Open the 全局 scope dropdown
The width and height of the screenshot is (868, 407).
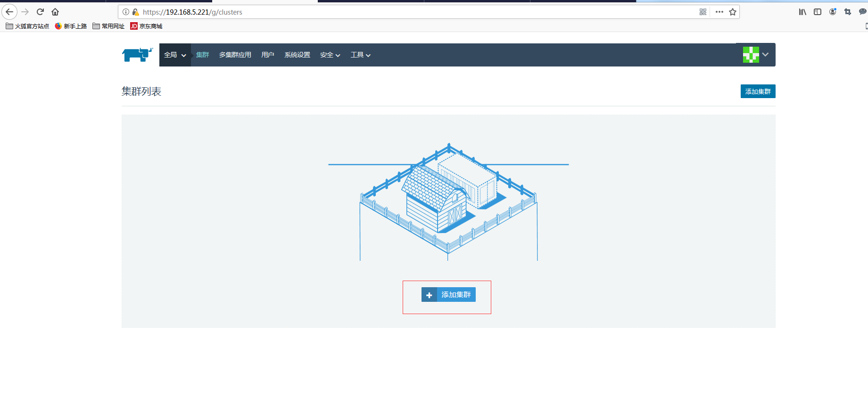point(175,55)
